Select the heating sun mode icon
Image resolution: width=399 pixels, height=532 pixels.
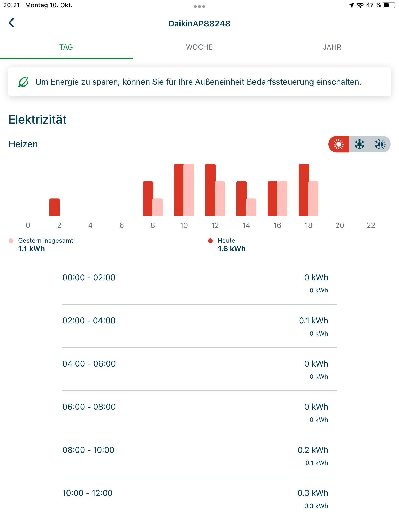339,144
